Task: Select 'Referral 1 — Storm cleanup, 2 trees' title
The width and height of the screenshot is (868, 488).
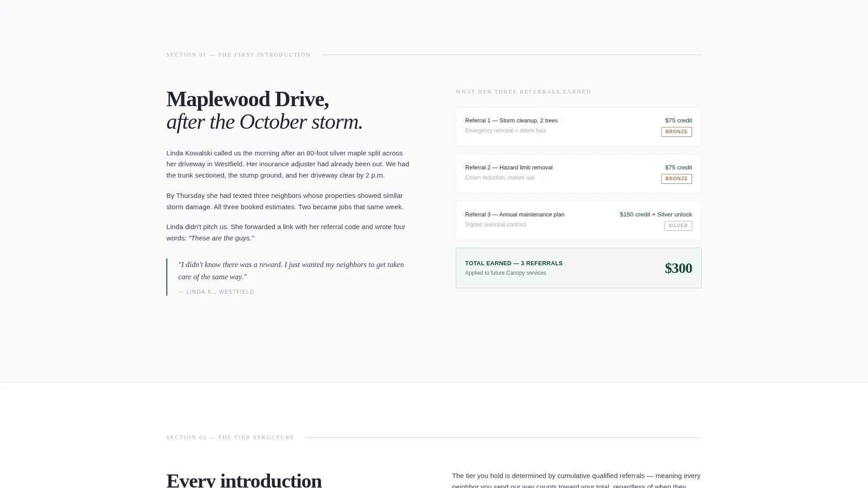Action: click(x=511, y=121)
